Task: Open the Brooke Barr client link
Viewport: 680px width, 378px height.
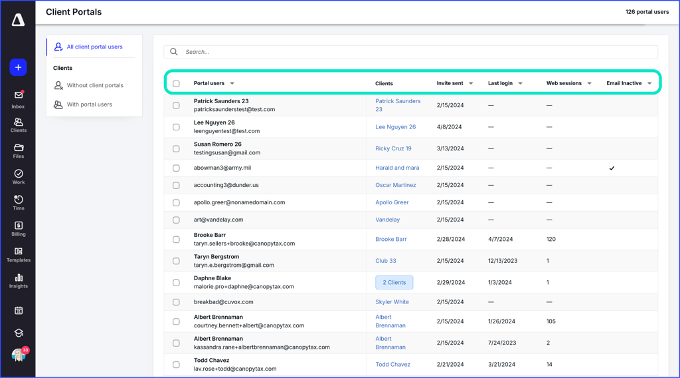Action: pos(391,239)
